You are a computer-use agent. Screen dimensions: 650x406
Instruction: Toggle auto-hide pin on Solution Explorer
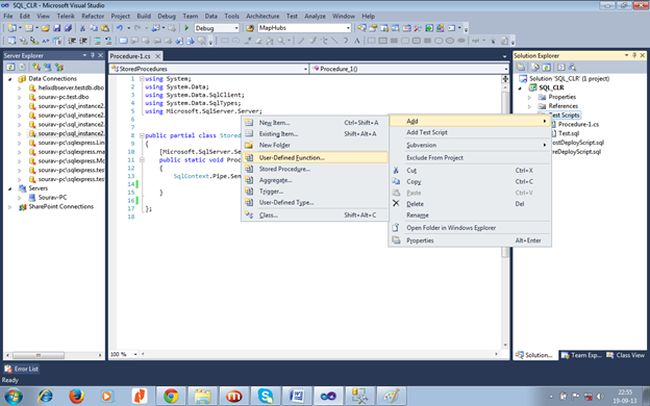(634, 55)
